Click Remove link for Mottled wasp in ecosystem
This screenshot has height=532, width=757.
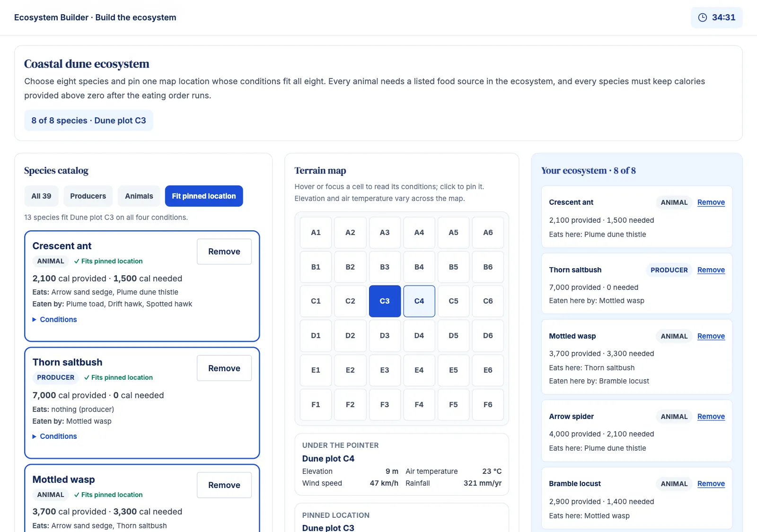[711, 336]
